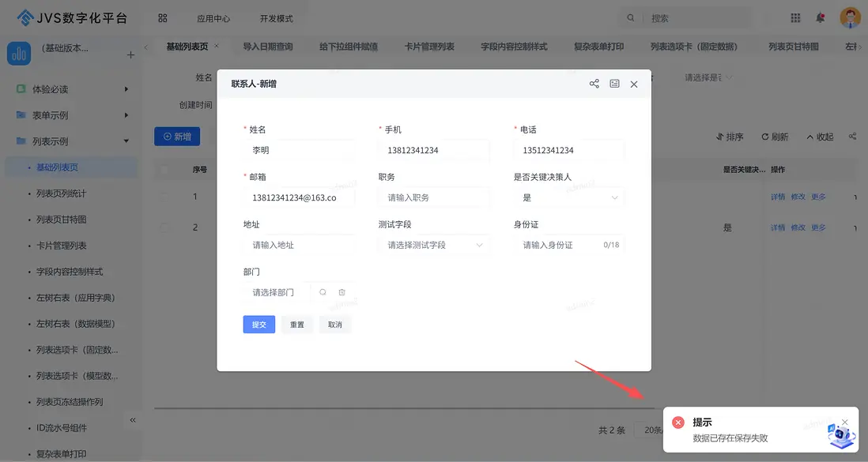Open the apps grid icon near the search bar
The height and width of the screenshot is (462, 868).
(793, 17)
